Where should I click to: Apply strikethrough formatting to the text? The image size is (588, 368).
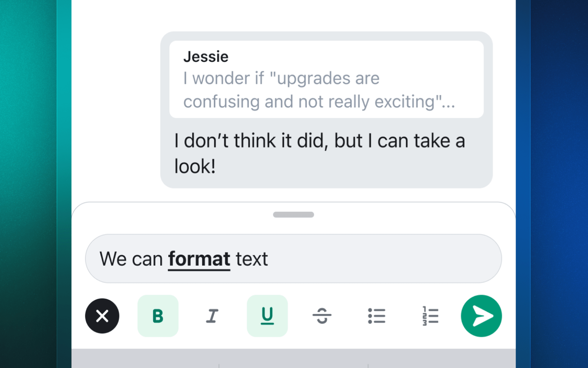click(x=322, y=316)
